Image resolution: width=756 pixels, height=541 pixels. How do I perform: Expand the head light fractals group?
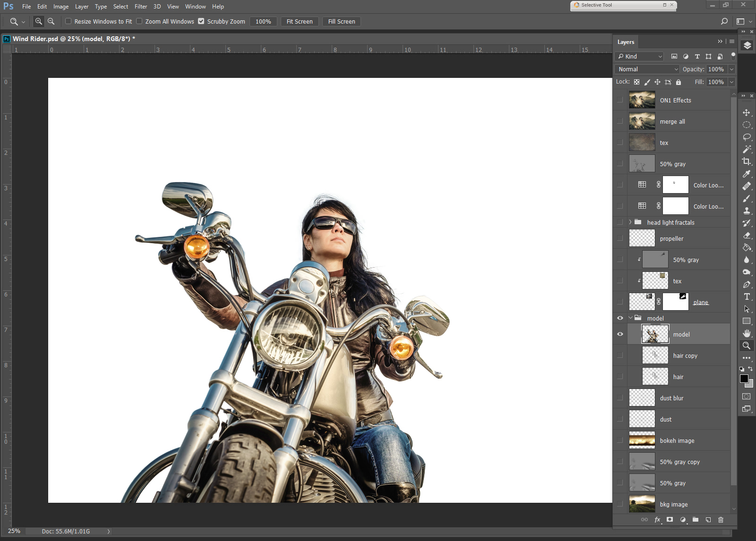click(630, 222)
